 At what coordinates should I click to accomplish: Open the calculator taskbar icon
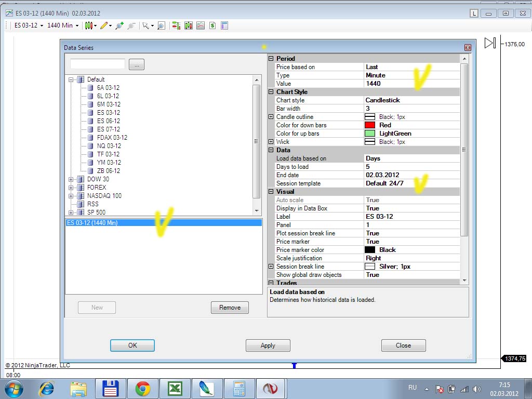point(239,389)
